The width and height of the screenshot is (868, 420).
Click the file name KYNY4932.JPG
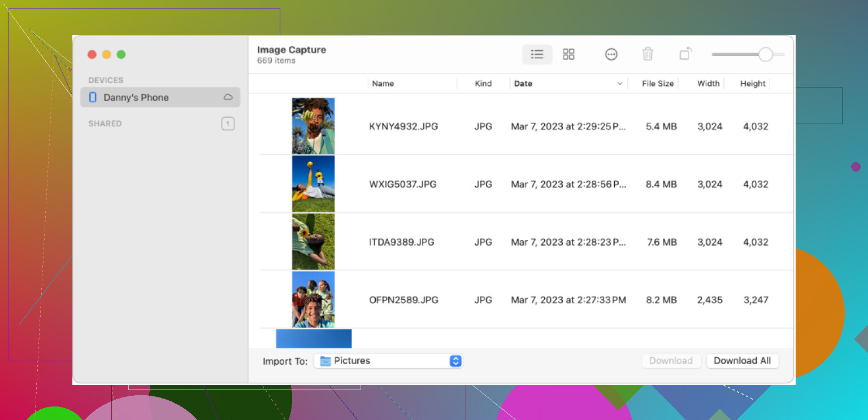tap(403, 126)
